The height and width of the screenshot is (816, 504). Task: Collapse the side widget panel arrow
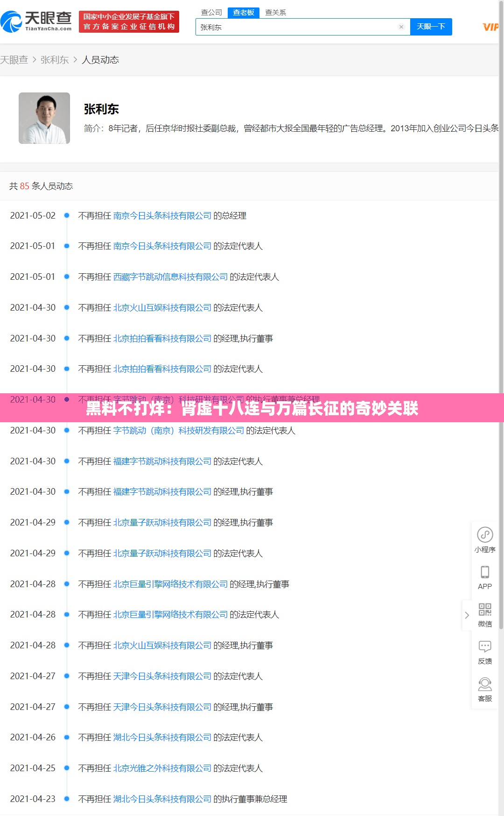467,615
